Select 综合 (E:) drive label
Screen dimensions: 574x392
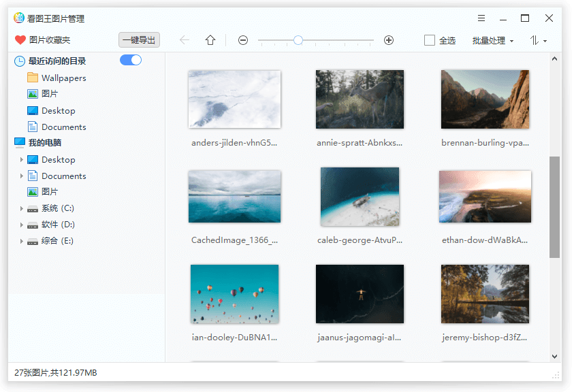coord(57,241)
